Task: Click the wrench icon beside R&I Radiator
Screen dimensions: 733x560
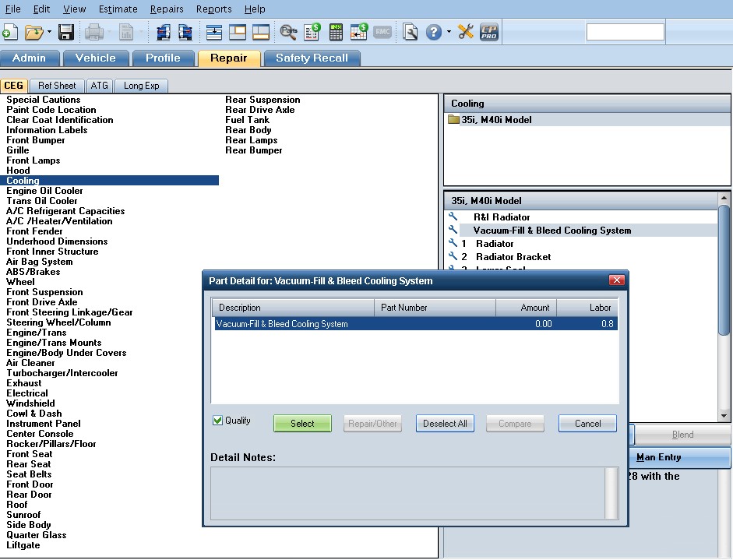Action: 453,217
